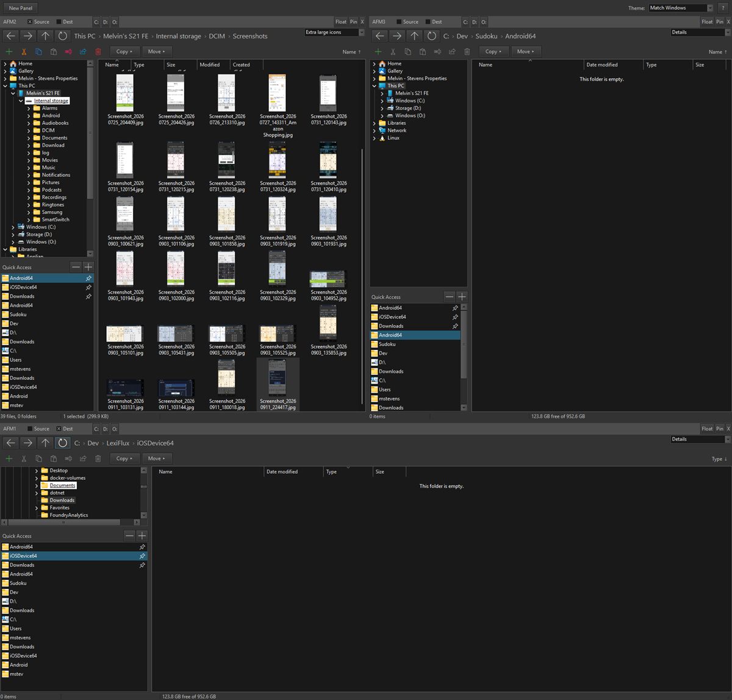Click the Move button in the AFM1 toolbar
Image resolution: width=732 pixels, height=700 pixels.
coord(156,459)
